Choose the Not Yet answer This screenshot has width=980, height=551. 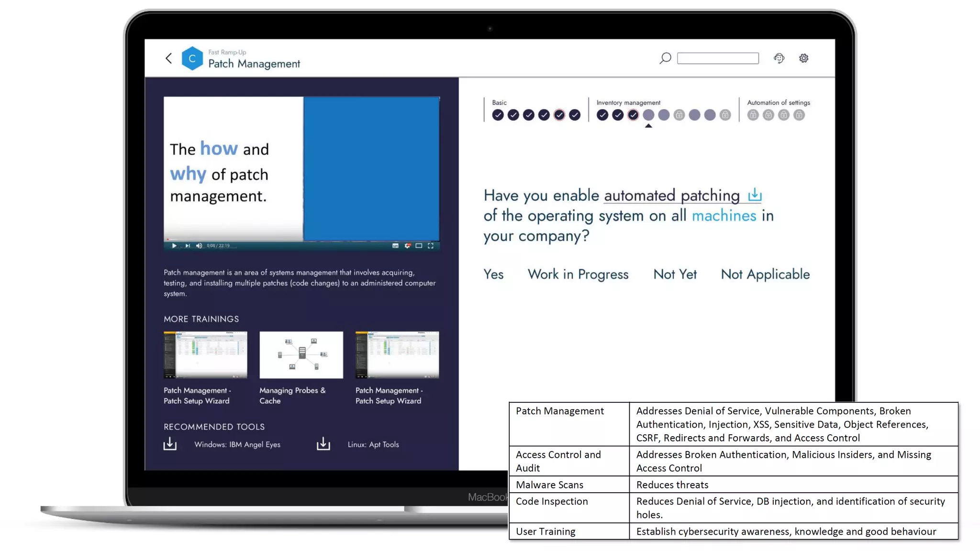coord(675,274)
